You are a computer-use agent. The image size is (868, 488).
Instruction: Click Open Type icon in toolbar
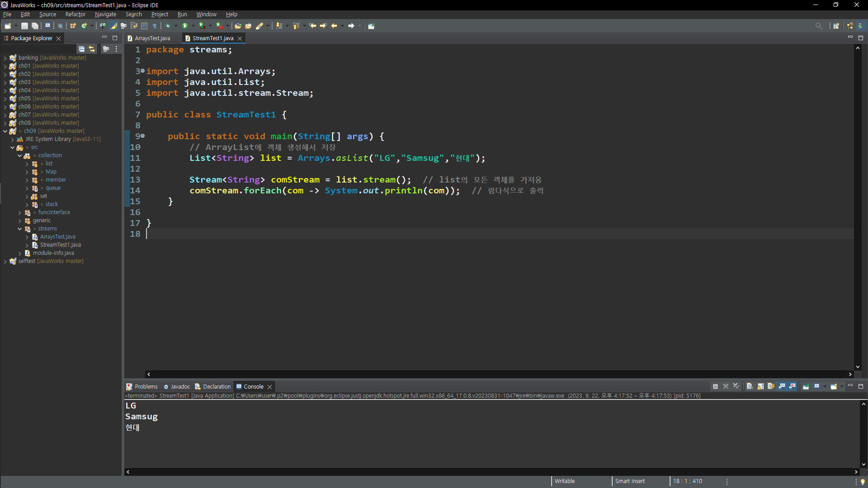[238, 26]
